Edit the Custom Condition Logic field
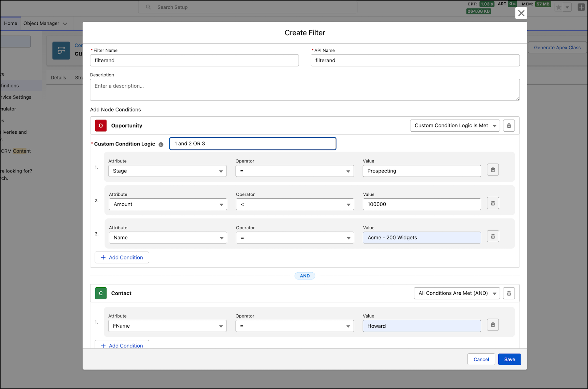 click(x=253, y=144)
